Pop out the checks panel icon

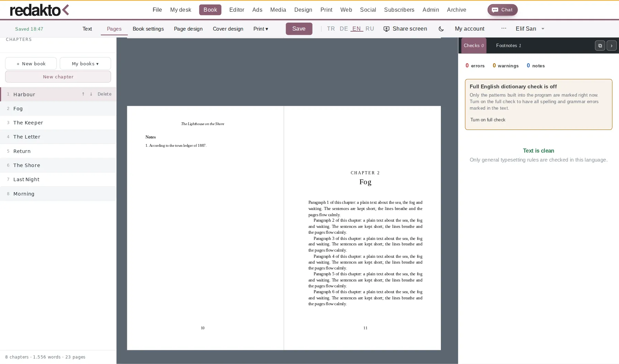pyautogui.click(x=600, y=46)
